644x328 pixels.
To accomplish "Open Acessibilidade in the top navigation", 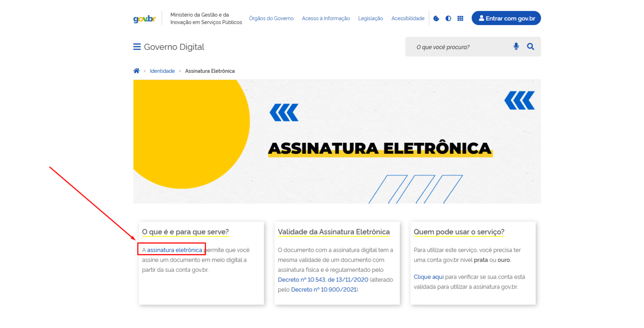I will pos(408,18).
